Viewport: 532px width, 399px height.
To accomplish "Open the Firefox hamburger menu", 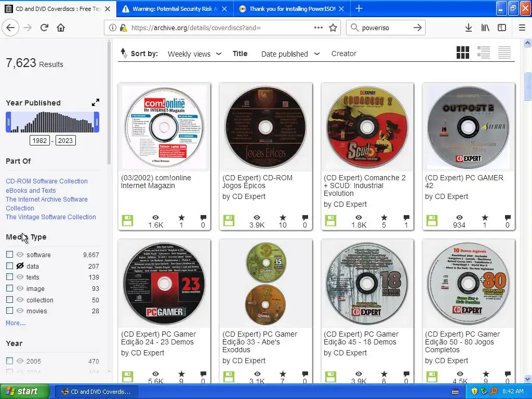I will [522, 28].
